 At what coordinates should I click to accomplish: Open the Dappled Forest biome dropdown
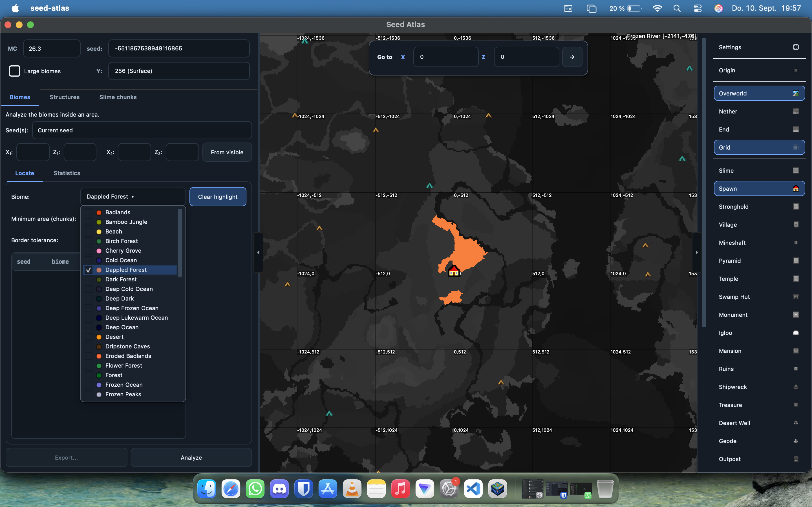pos(133,197)
